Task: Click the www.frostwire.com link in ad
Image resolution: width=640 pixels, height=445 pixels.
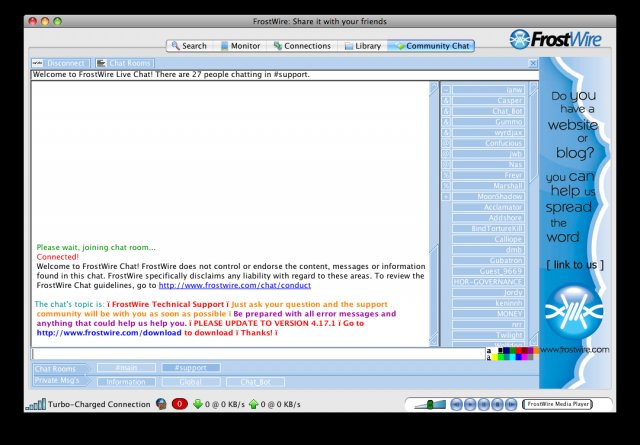Action: click(x=575, y=349)
